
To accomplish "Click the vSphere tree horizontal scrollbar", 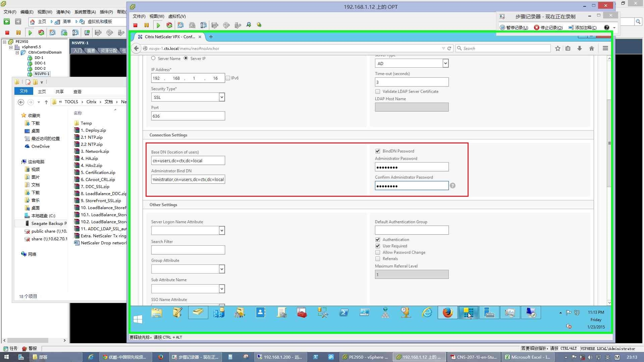I will coord(28,340).
